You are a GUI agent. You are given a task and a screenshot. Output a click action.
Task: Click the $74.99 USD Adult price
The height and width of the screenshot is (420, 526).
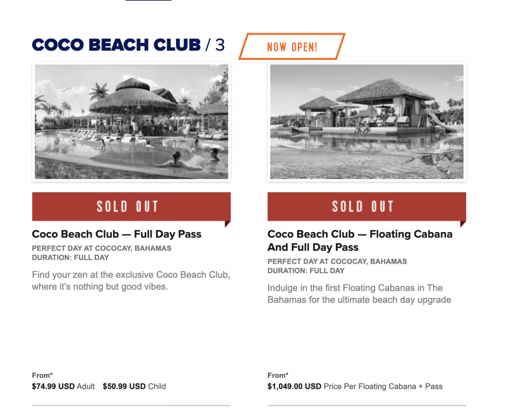(x=64, y=386)
